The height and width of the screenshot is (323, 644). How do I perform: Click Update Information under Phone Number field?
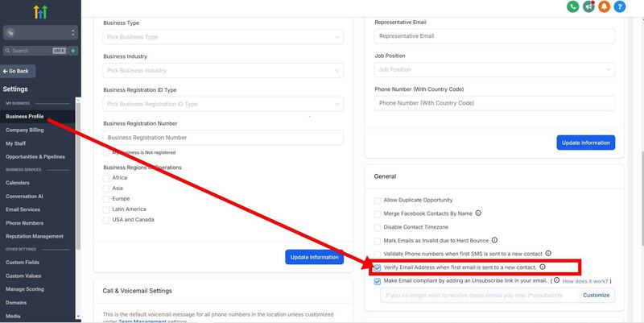click(x=586, y=143)
